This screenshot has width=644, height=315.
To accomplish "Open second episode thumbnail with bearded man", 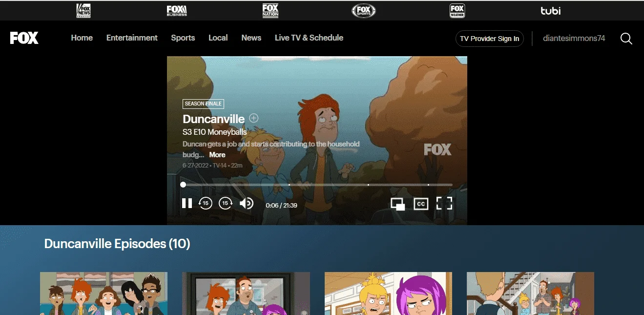I will pyautogui.click(x=246, y=294).
